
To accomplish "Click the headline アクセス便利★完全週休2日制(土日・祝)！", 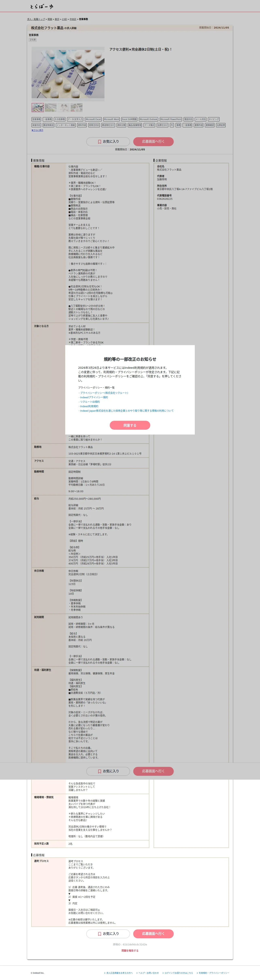I will click(141, 49).
